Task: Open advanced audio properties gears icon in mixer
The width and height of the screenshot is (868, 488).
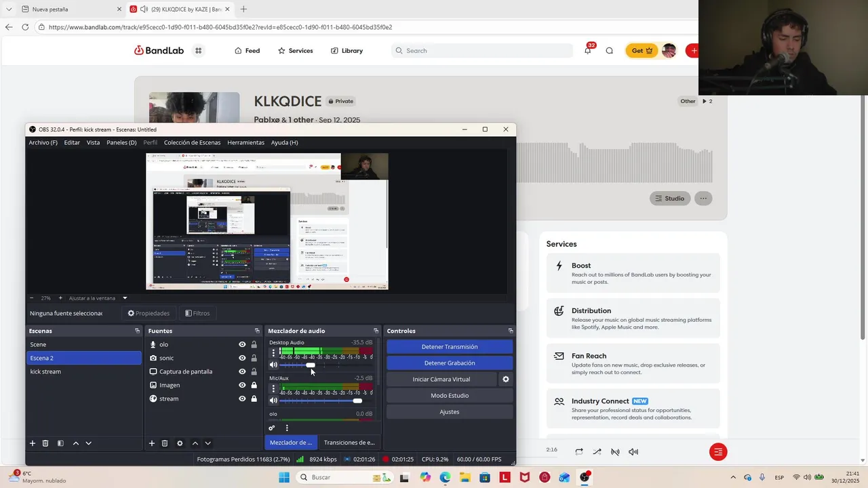Action: (272, 428)
